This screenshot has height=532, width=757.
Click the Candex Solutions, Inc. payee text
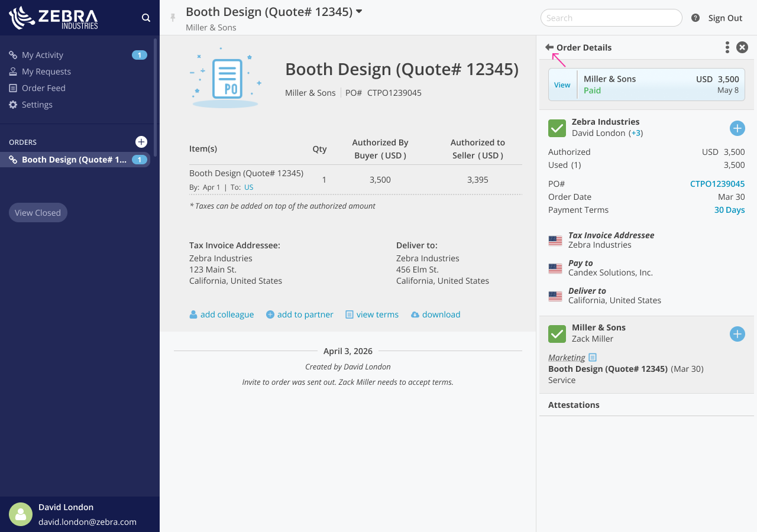(x=610, y=273)
